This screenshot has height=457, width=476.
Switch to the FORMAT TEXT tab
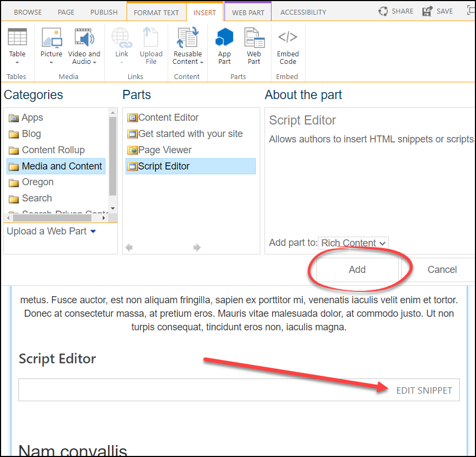[x=156, y=11]
